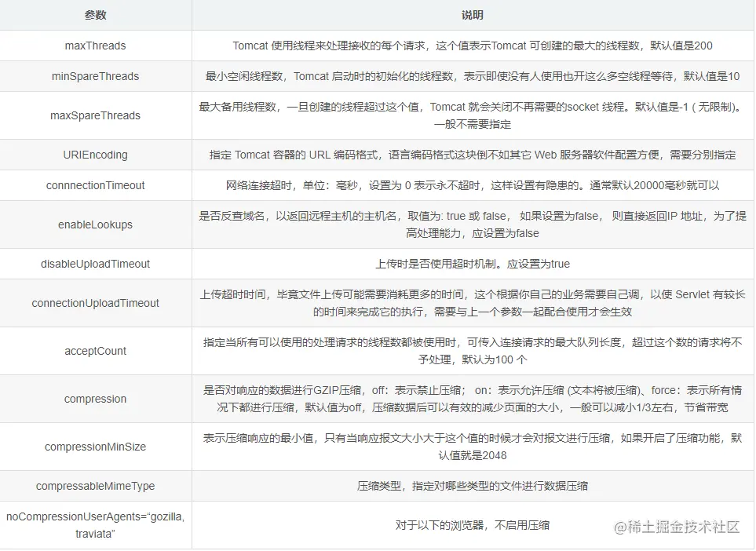Select the 说明 column header
Viewport: 756px width, 551px height.
[x=473, y=15]
